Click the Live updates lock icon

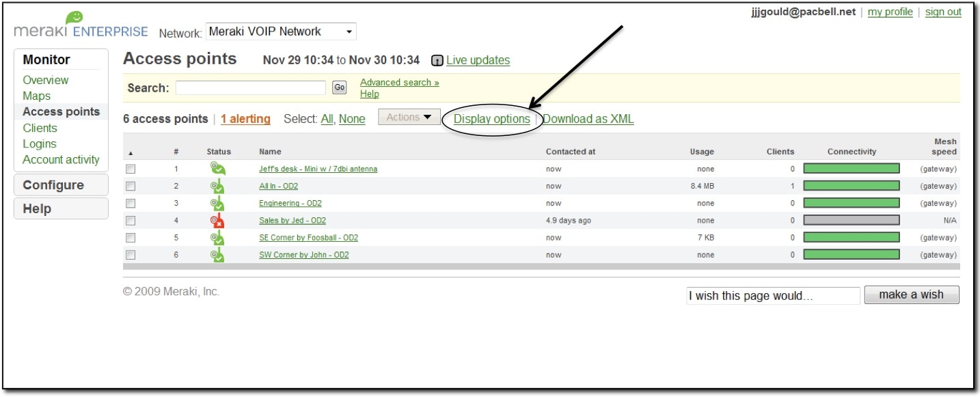coord(437,61)
